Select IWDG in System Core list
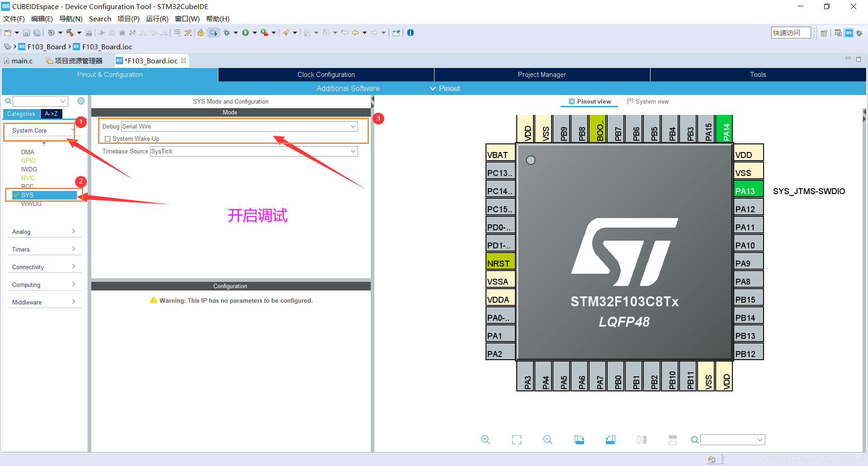The width and height of the screenshot is (868, 466). (x=29, y=169)
